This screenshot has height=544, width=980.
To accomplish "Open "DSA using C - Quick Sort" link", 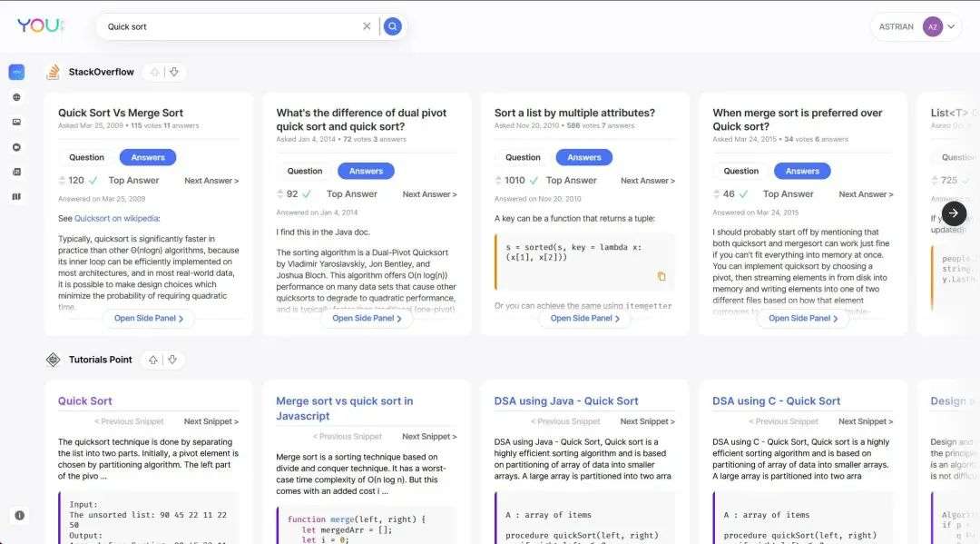I will click(776, 401).
